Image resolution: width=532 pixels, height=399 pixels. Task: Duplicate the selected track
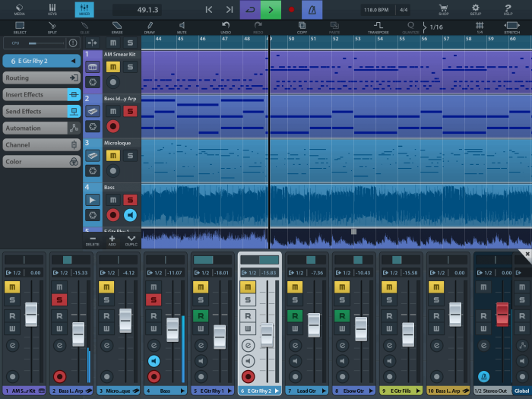pyautogui.click(x=131, y=241)
